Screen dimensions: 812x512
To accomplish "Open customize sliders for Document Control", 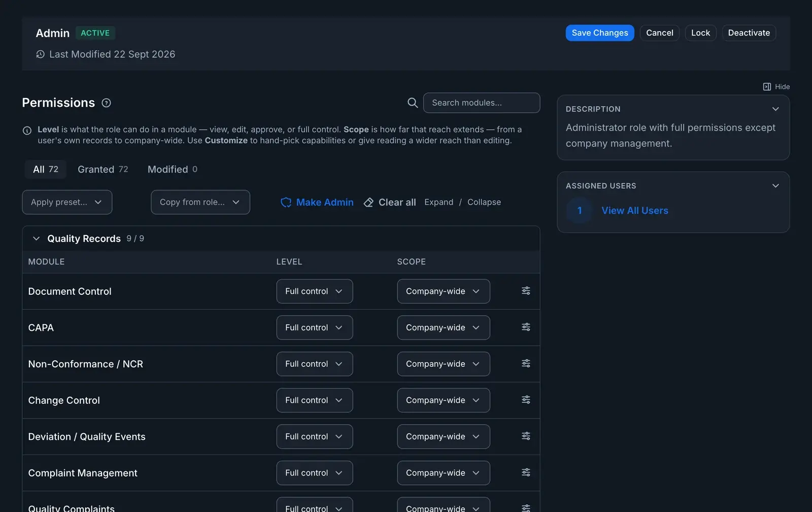I will 526,291.
